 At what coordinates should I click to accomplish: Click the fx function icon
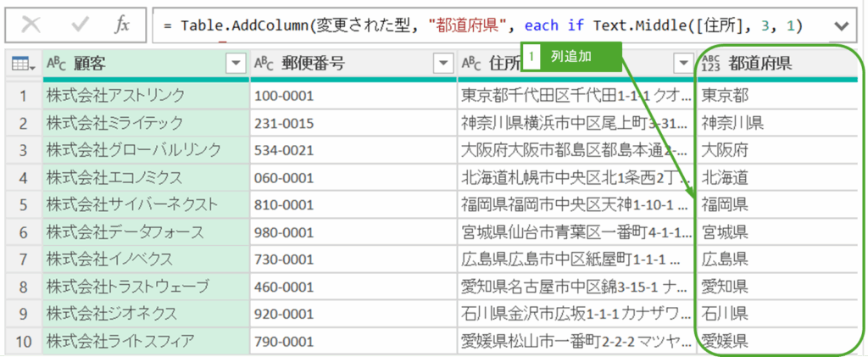pos(122,26)
